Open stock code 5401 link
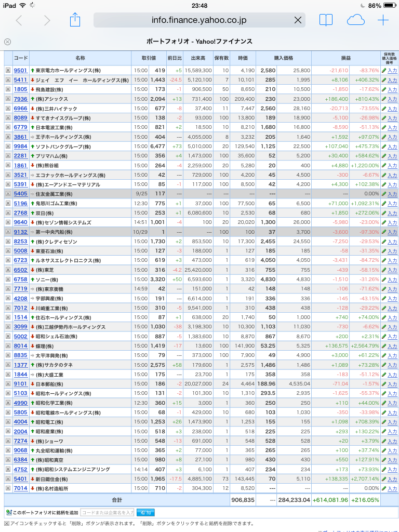399x532 pixels. (21, 479)
